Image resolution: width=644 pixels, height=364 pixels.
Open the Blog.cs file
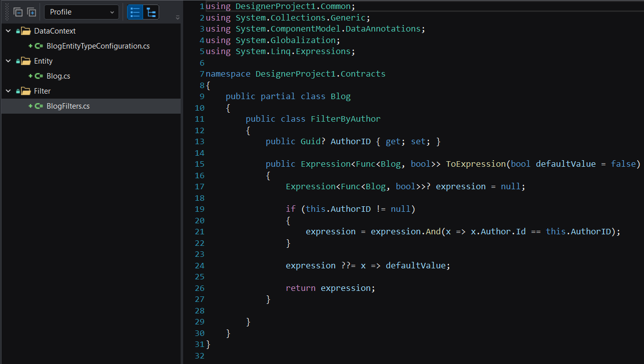click(x=59, y=76)
